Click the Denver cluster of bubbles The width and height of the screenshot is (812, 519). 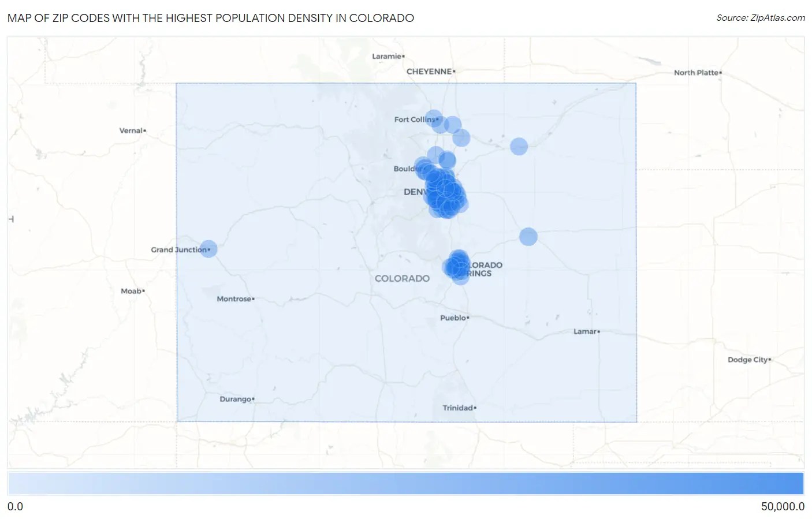coord(445,192)
